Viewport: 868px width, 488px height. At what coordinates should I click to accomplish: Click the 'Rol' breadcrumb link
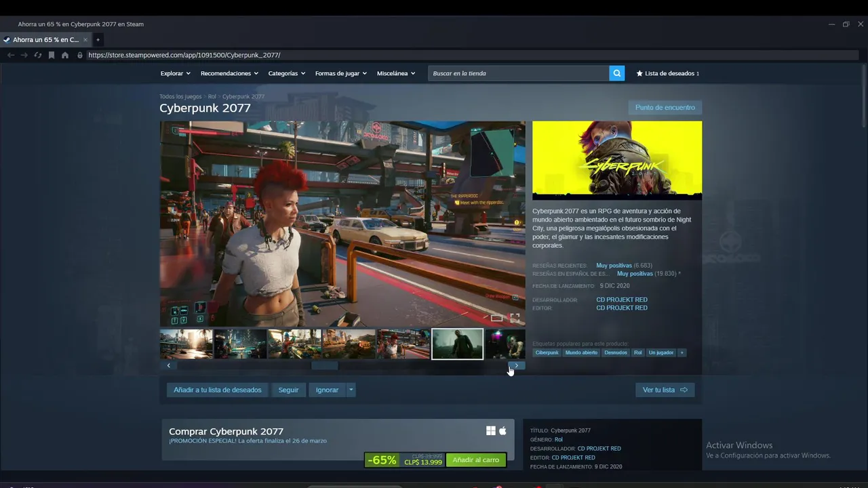[212, 96]
